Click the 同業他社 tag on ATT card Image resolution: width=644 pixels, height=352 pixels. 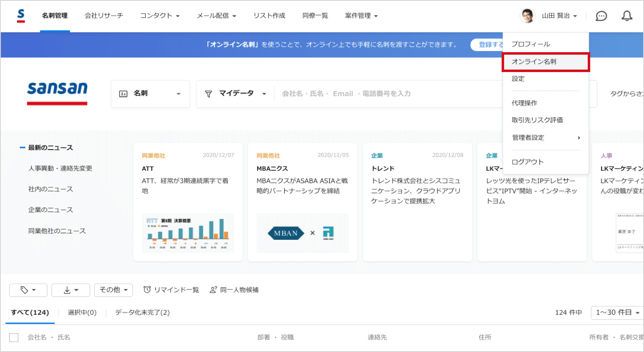[154, 156]
